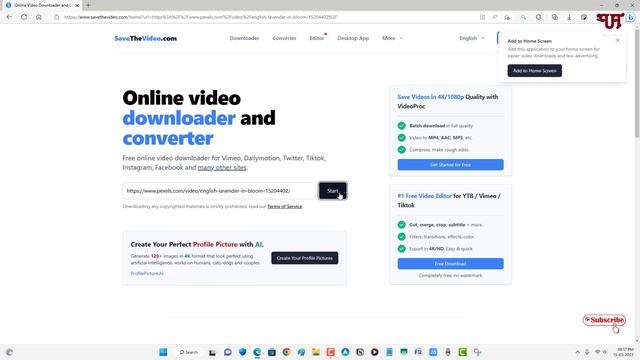This screenshot has width=640, height=360.
Task: Open Task View on the taskbar
Action: tap(212, 352)
